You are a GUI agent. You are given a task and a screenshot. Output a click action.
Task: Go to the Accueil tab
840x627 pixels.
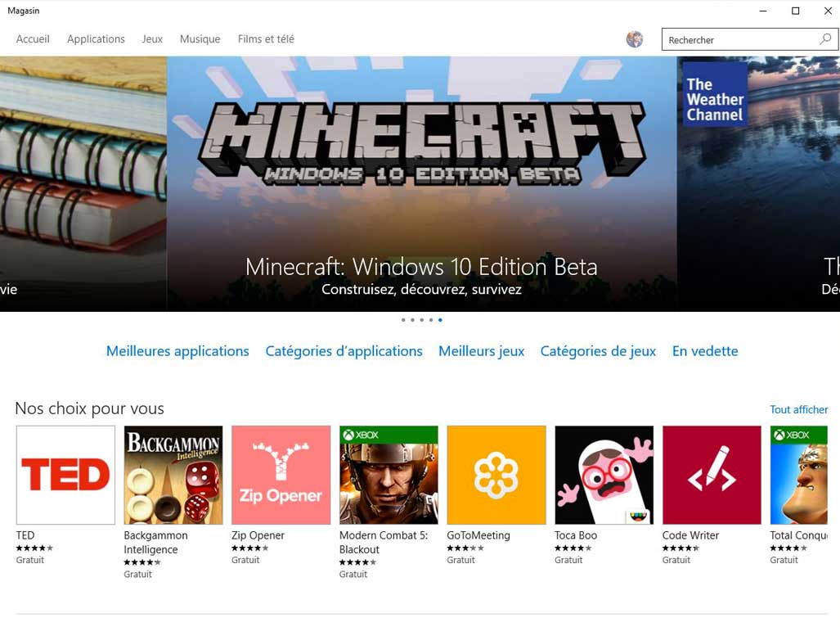click(x=33, y=39)
